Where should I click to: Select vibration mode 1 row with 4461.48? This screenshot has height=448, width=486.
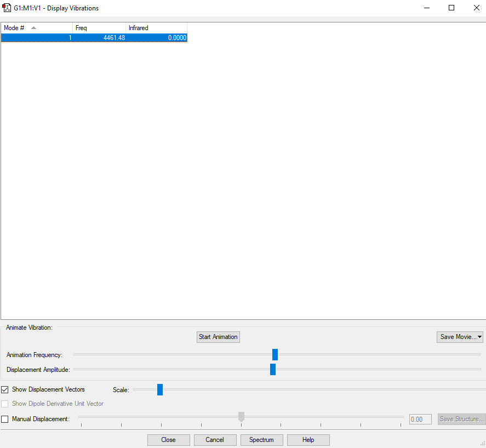94,38
